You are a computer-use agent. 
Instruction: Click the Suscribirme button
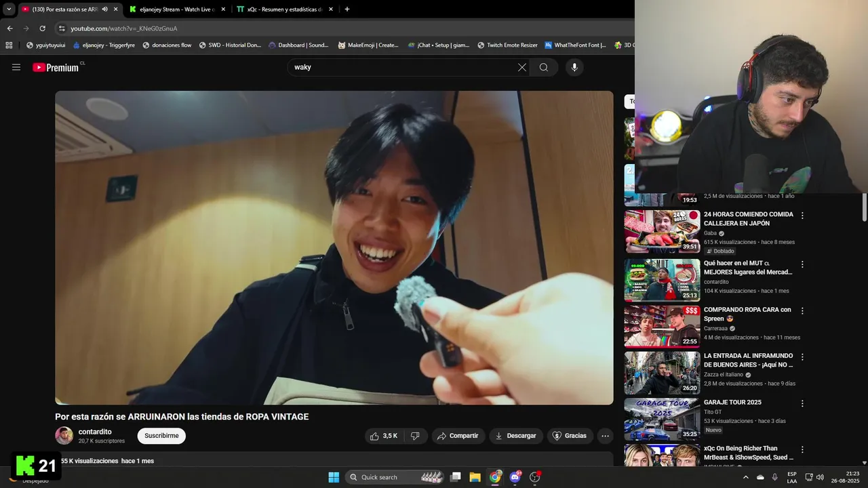[x=161, y=436]
